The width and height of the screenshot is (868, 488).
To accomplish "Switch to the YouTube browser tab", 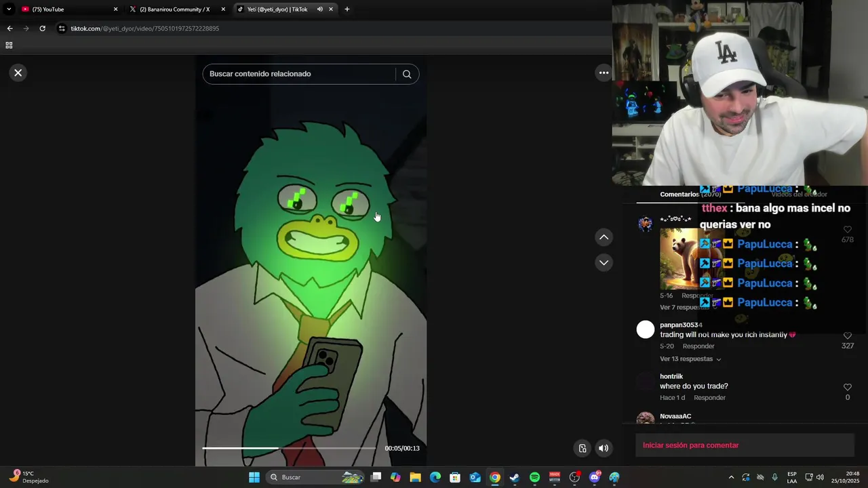I will point(68,9).
